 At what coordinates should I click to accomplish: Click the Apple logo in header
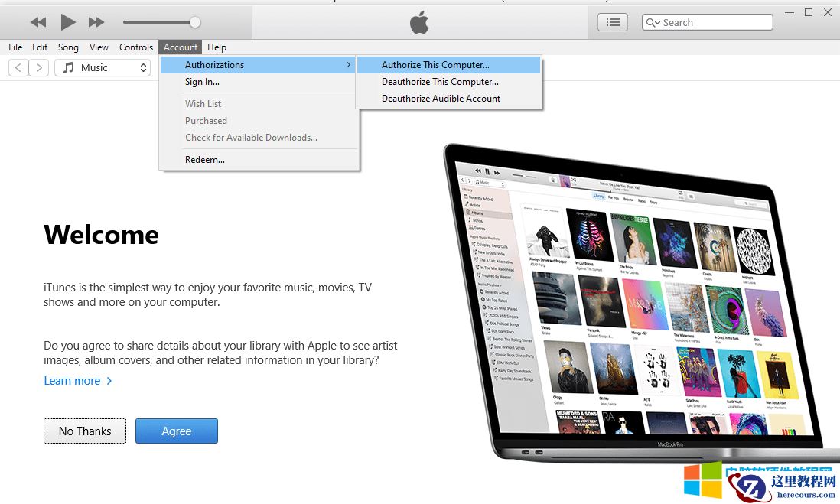click(419, 22)
